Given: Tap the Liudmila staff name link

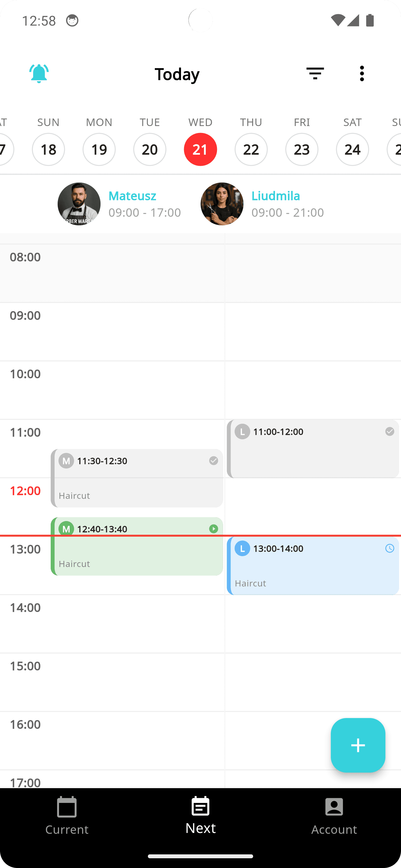Looking at the screenshot, I should pyautogui.click(x=275, y=196).
